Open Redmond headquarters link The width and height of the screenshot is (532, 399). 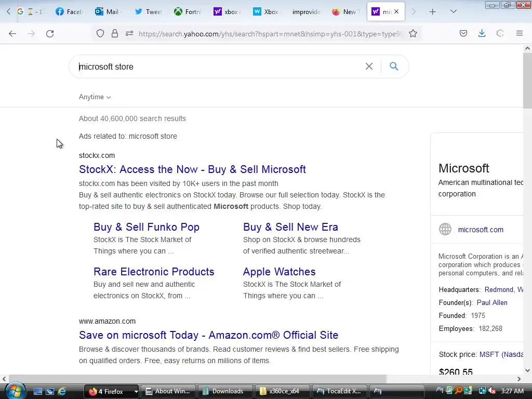point(504,289)
